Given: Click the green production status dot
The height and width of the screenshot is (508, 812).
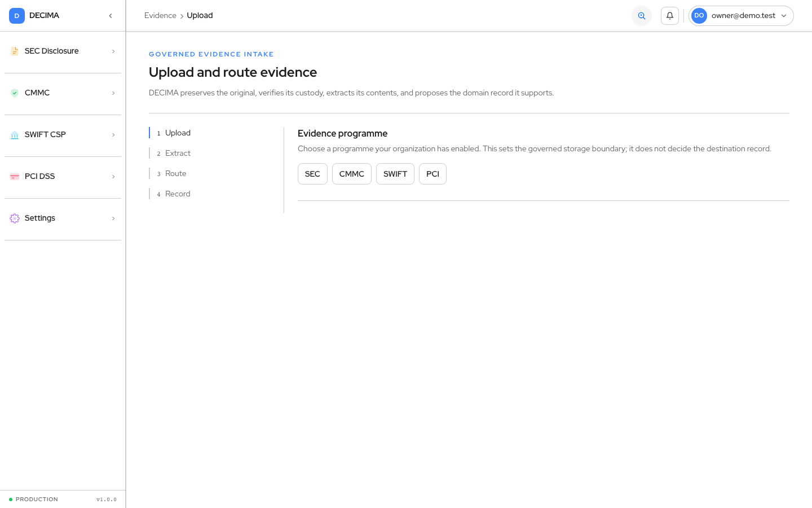Looking at the screenshot, I should pos(11,500).
